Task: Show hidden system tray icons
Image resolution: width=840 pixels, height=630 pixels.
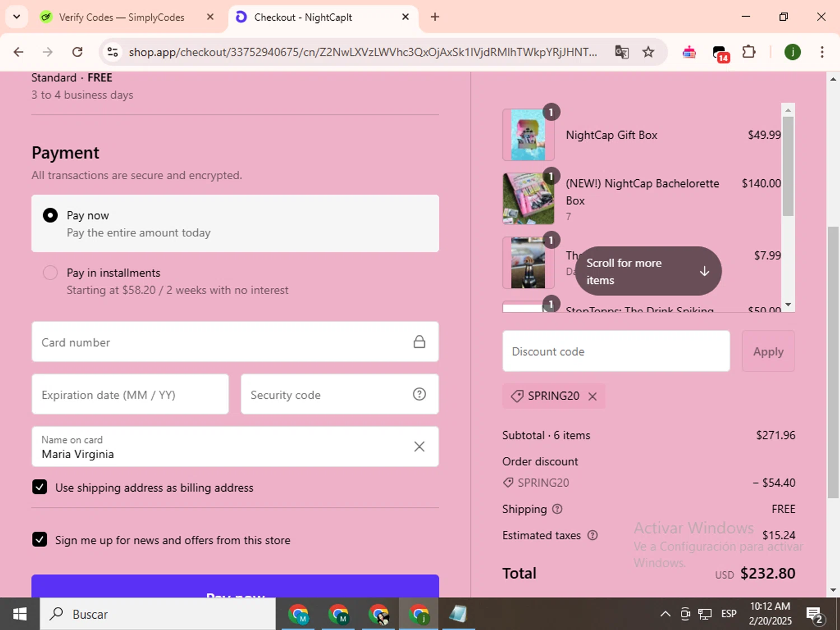Action: tap(665, 614)
